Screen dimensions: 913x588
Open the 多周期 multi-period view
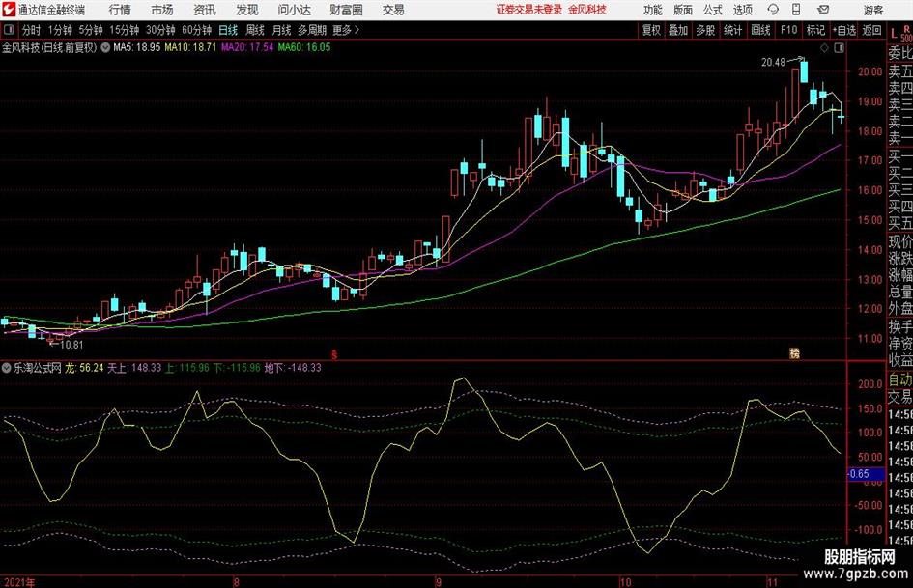pos(312,30)
